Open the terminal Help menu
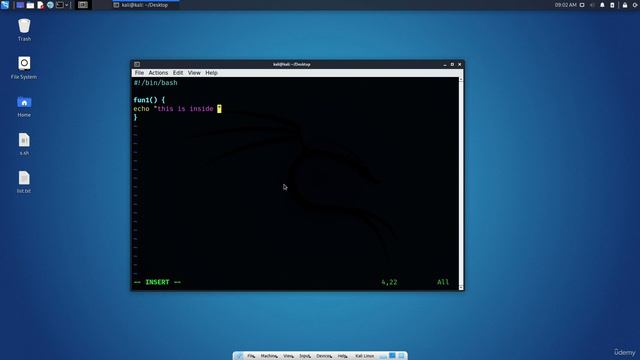The height and width of the screenshot is (360, 640). coord(211,73)
